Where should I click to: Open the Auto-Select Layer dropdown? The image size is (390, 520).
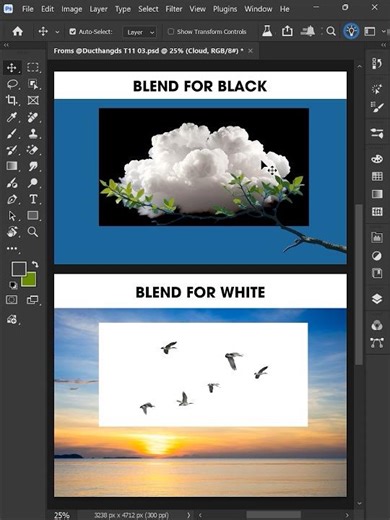(140, 32)
